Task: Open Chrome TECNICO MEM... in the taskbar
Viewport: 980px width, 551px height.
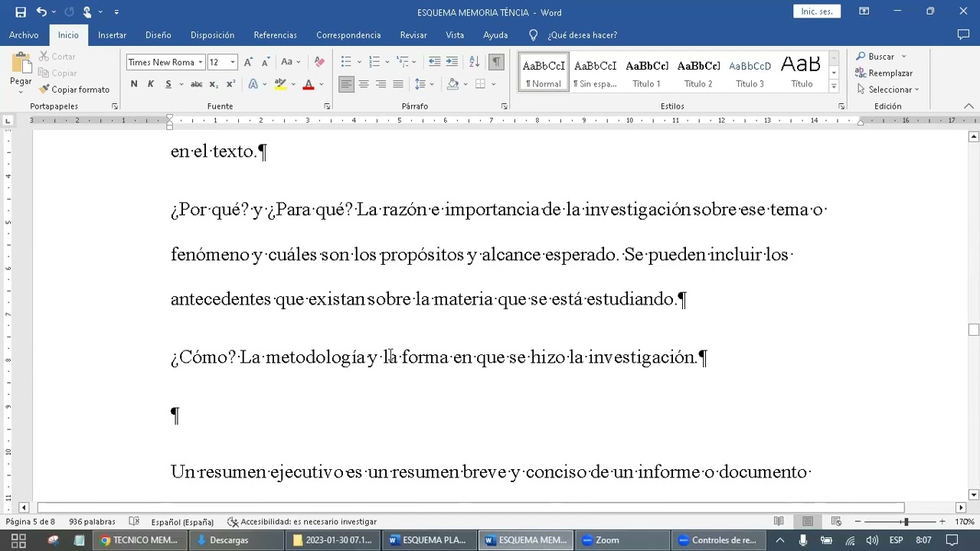Action: [x=139, y=540]
